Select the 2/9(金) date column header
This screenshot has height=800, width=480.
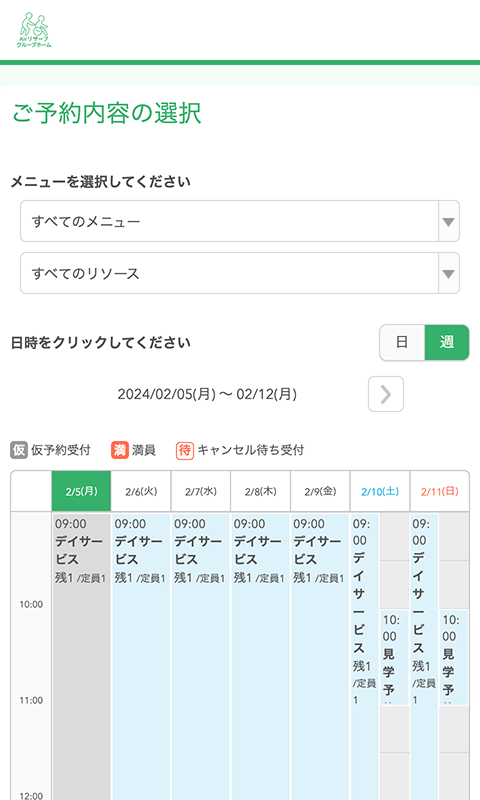point(320,491)
